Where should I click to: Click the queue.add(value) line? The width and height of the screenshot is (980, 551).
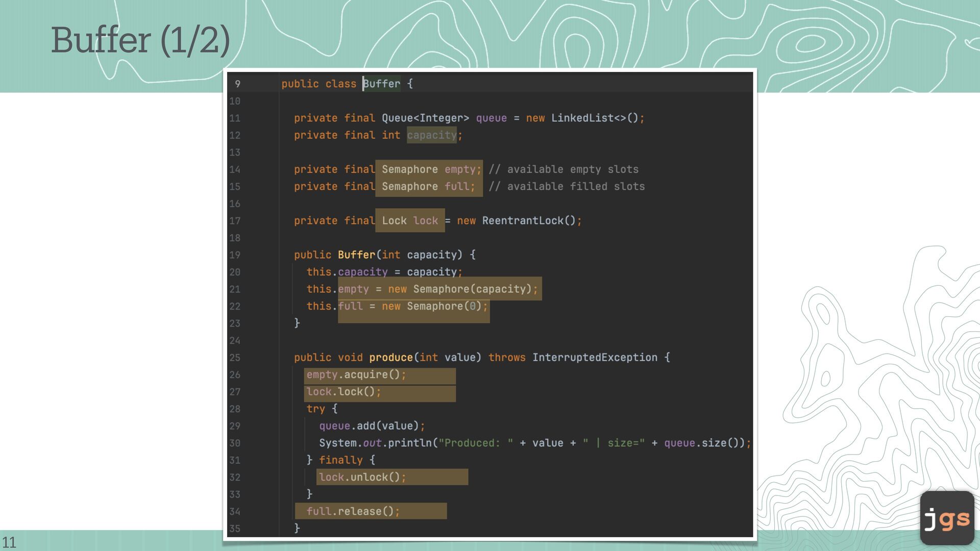372,426
